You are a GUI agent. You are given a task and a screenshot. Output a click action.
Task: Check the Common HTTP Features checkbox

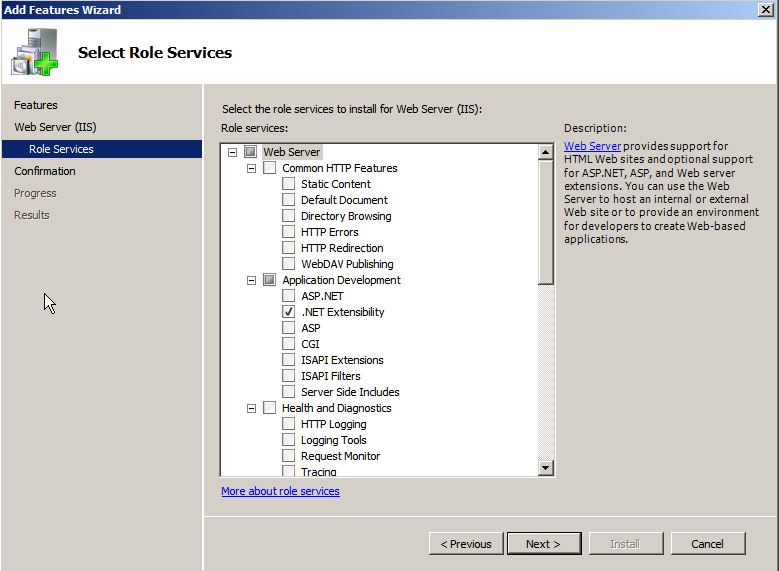pos(269,167)
